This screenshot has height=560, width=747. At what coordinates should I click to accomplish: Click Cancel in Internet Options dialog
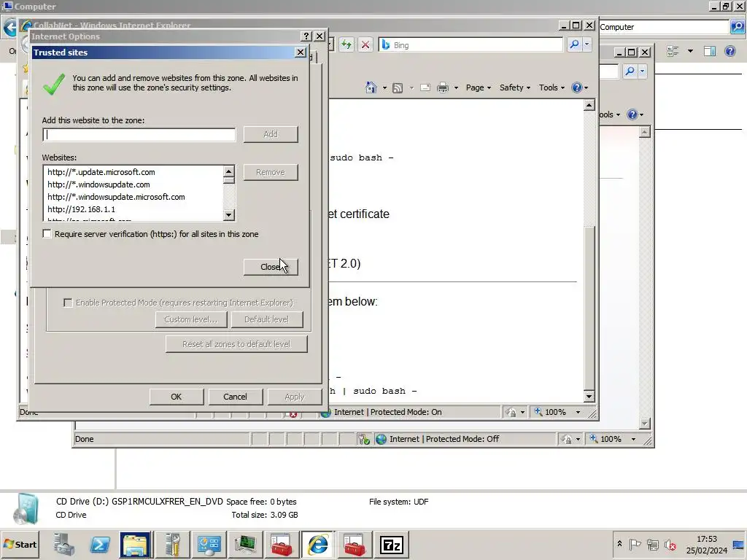[x=236, y=397]
